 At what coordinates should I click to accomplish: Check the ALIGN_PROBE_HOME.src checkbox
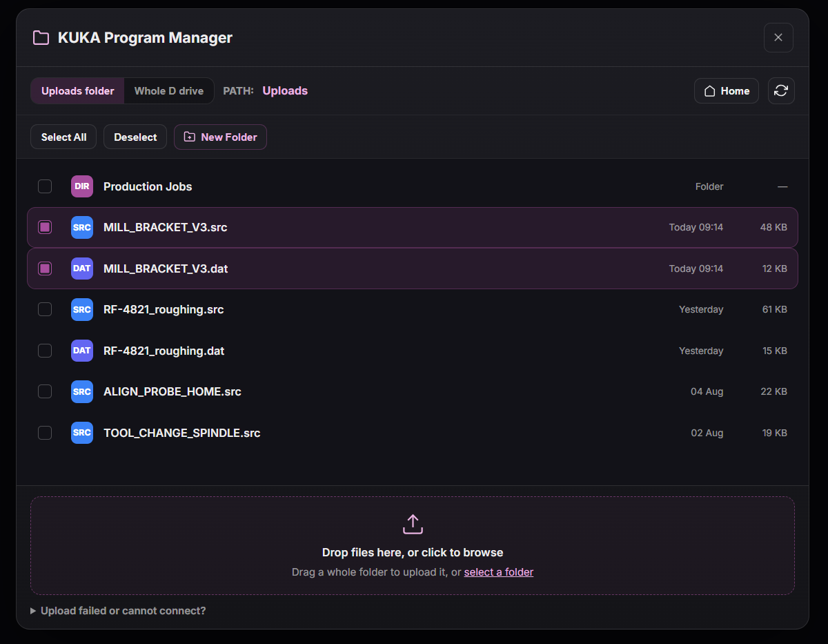click(x=45, y=391)
